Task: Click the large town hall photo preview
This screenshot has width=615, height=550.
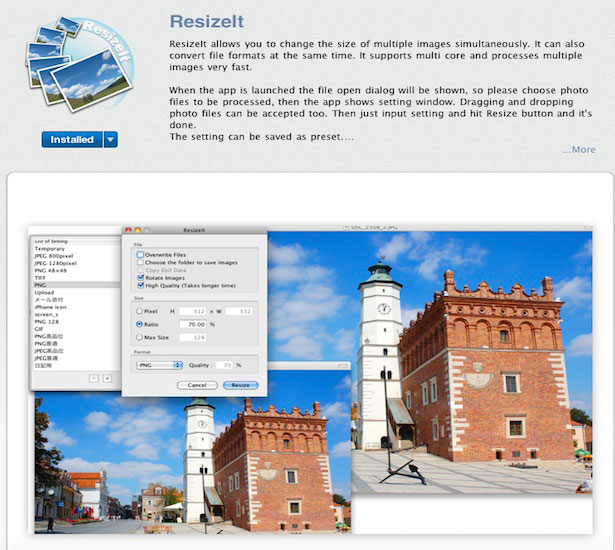Action: (x=472, y=362)
